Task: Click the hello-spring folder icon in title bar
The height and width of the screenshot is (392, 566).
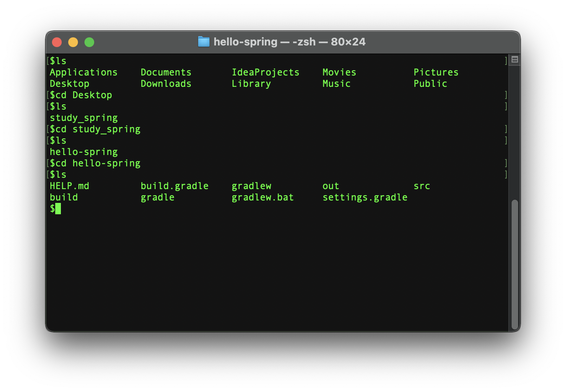Action: pyautogui.click(x=203, y=41)
